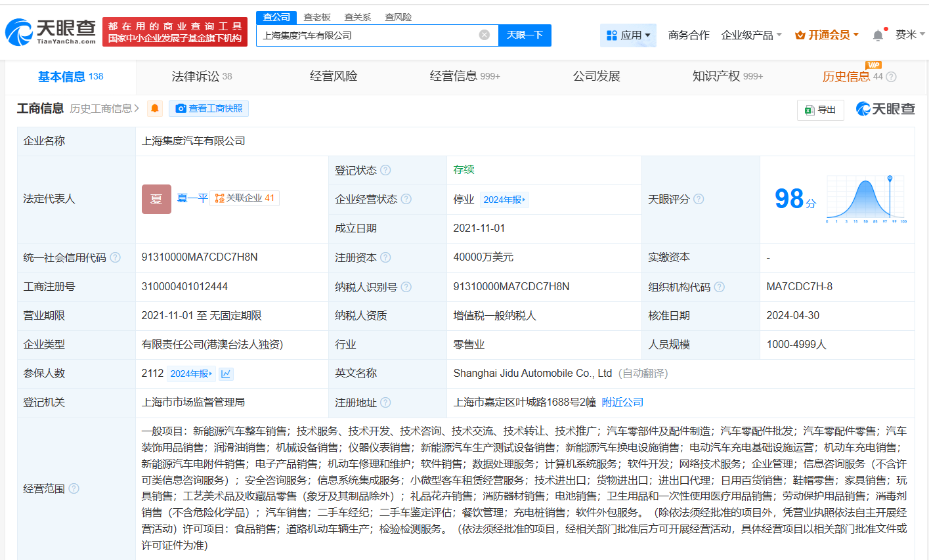Clear the search box with X icon
This screenshot has height=560, width=929.
pyautogui.click(x=484, y=35)
